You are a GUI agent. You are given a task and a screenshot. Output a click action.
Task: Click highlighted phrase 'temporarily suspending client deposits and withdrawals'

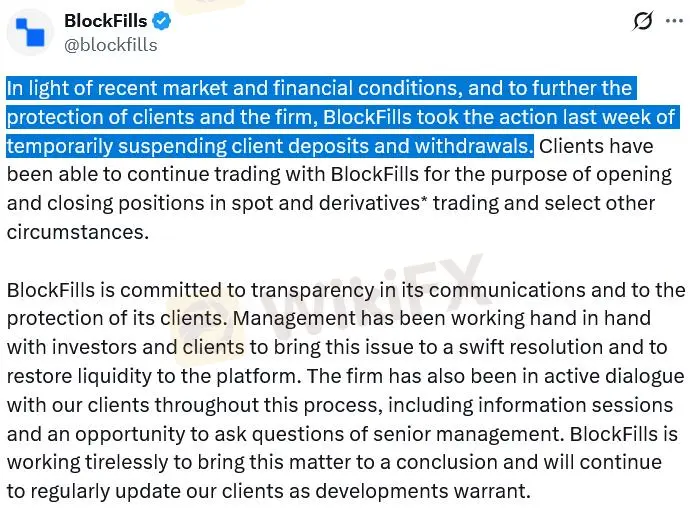pyautogui.click(x=270, y=146)
